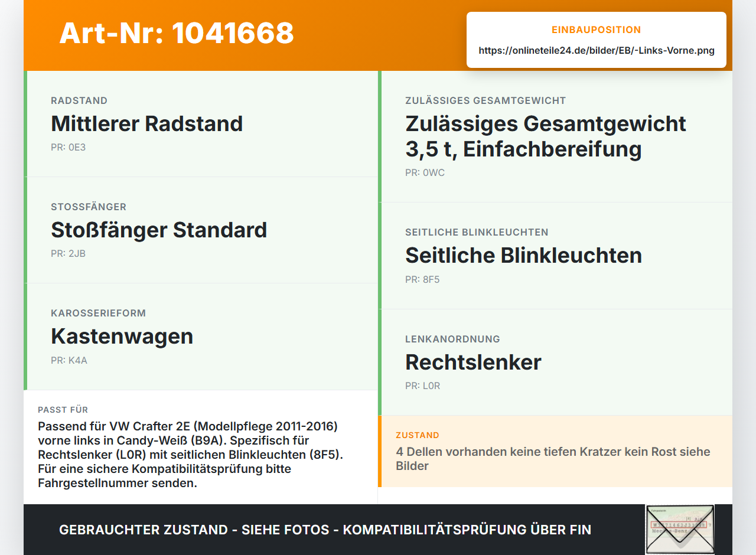Click the PASST FÜR small label
This screenshot has height=555, width=756.
click(63, 410)
